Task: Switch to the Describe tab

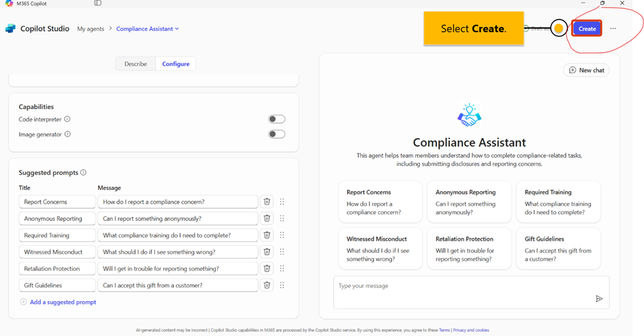Action: click(x=136, y=64)
